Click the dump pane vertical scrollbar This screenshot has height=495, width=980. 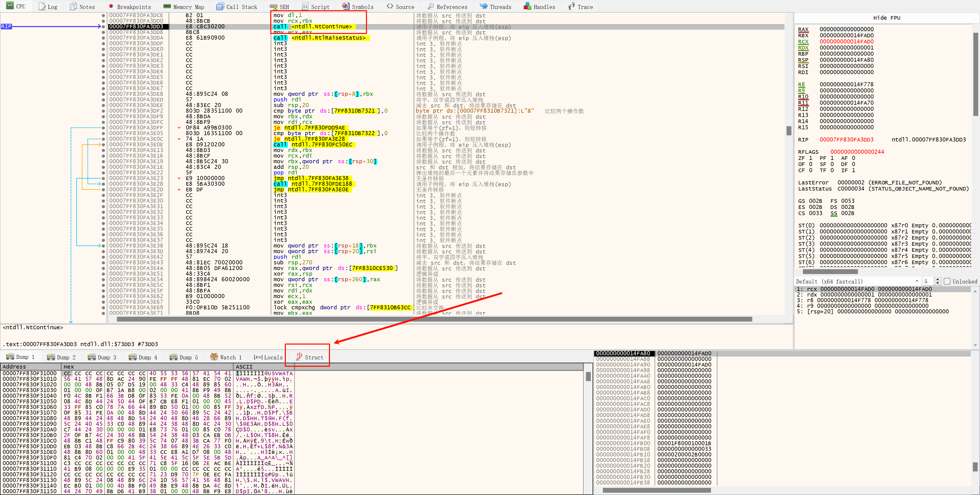pyautogui.click(x=588, y=376)
